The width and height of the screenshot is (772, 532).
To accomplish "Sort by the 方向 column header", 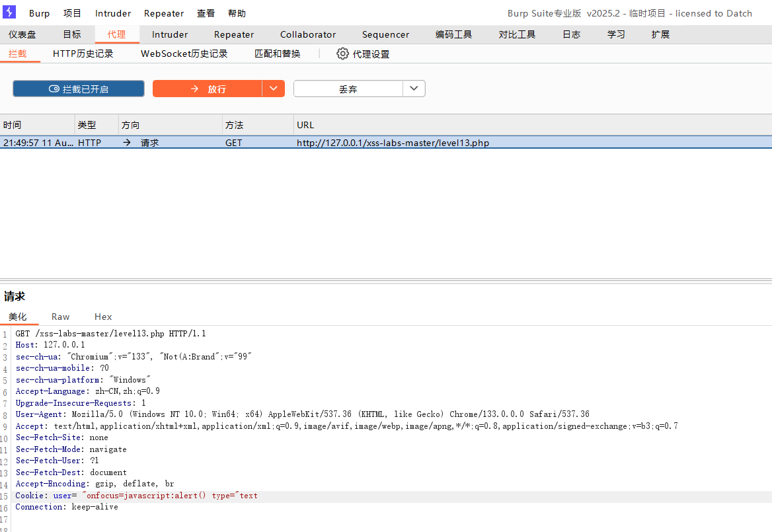I will pos(171,125).
